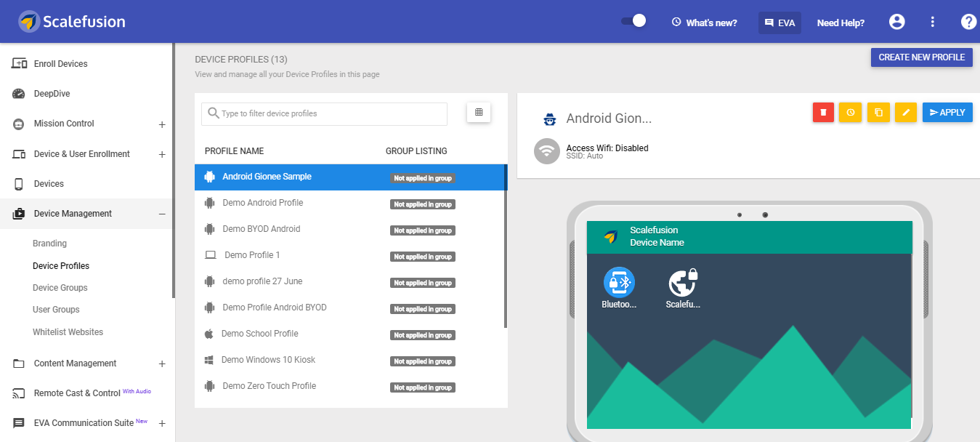Click the Scalefusion browser app icon in preview
The width and height of the screenshot is (980, 442).
point(683,284)
